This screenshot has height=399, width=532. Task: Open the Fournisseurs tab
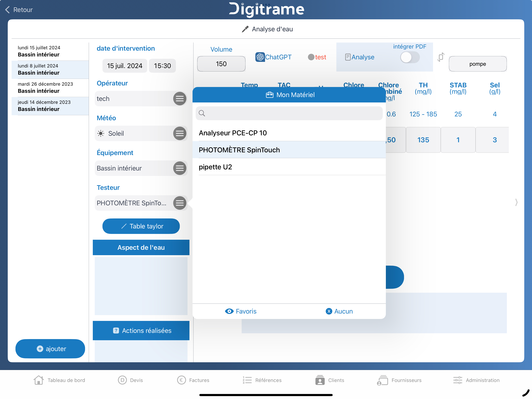(x=399, y=380)
